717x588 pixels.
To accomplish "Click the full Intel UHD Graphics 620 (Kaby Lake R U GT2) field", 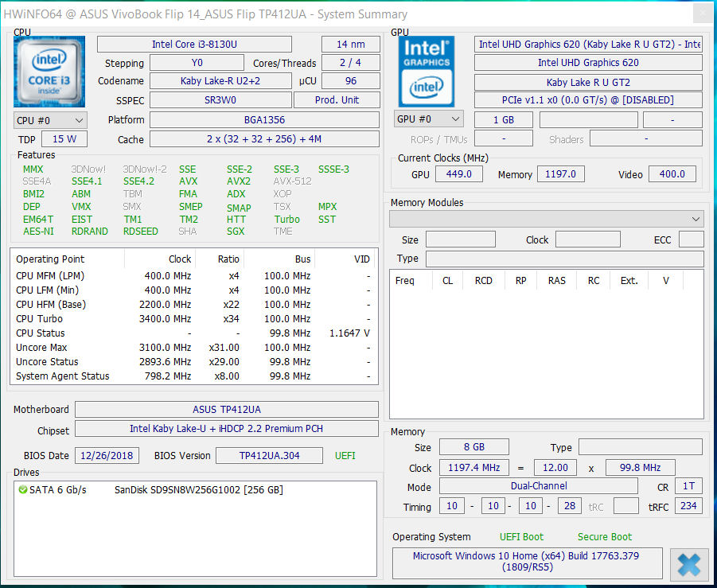I will (x=588, y=45).
